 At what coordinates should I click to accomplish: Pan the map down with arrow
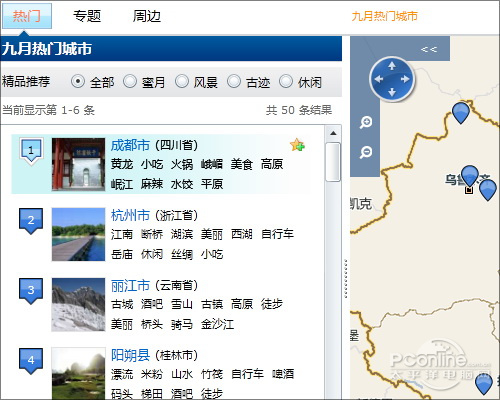(392, 92)
